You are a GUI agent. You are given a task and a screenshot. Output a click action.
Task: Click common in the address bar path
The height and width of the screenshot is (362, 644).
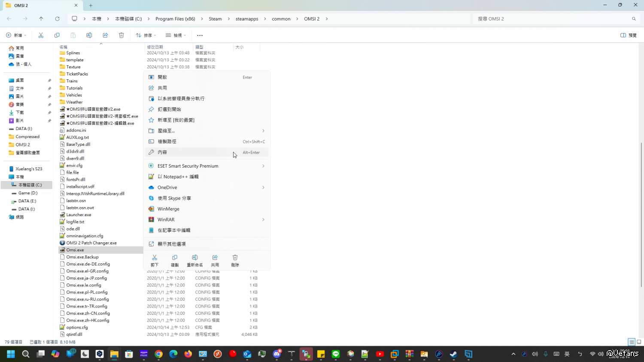281,19
